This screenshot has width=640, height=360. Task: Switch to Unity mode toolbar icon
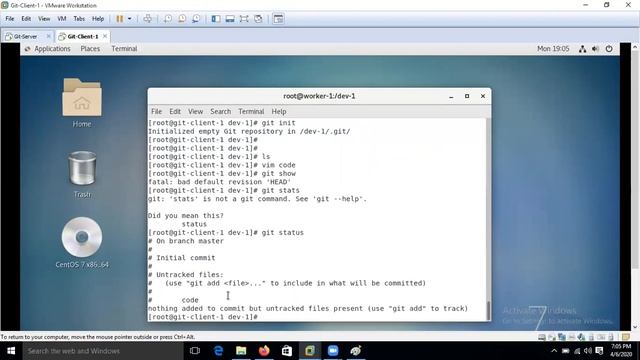tap(258, 19)
